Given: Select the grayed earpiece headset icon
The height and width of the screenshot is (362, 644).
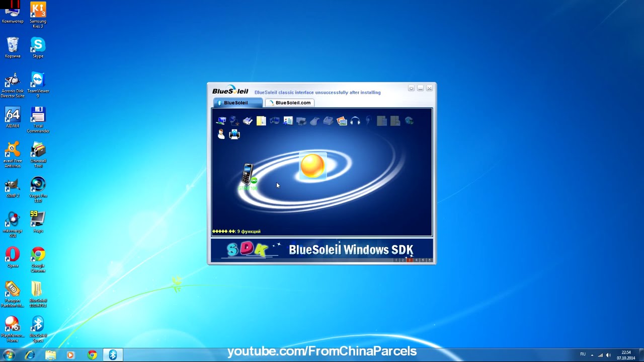Looking at the screenshot, I should 368,121.
